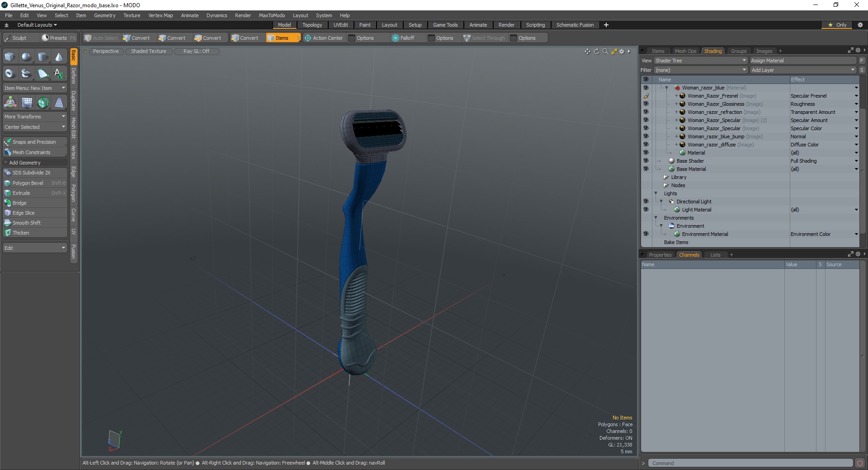This screenshot has width=868, height=470.
Task: Click the Edge Slice tool
Action: tap(35, 213)
